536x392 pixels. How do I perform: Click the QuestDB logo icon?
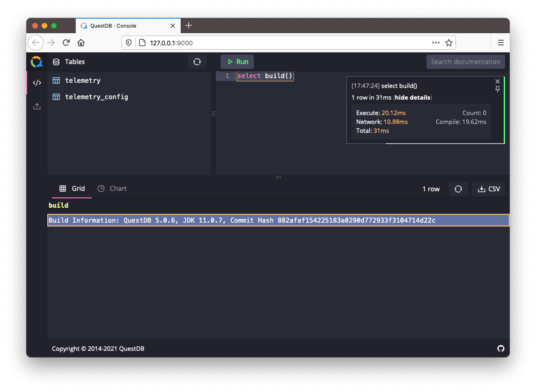[37, 62]
